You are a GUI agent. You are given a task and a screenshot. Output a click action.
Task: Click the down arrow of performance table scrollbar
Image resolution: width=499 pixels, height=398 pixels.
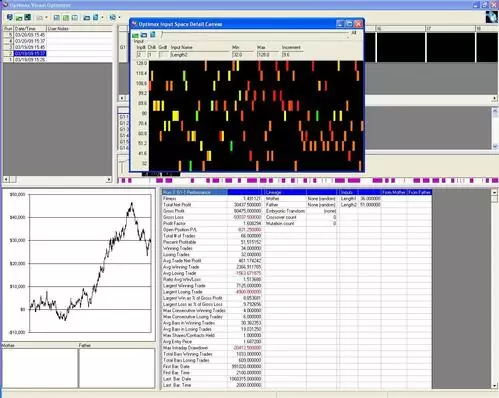click(x=495, y=386)
